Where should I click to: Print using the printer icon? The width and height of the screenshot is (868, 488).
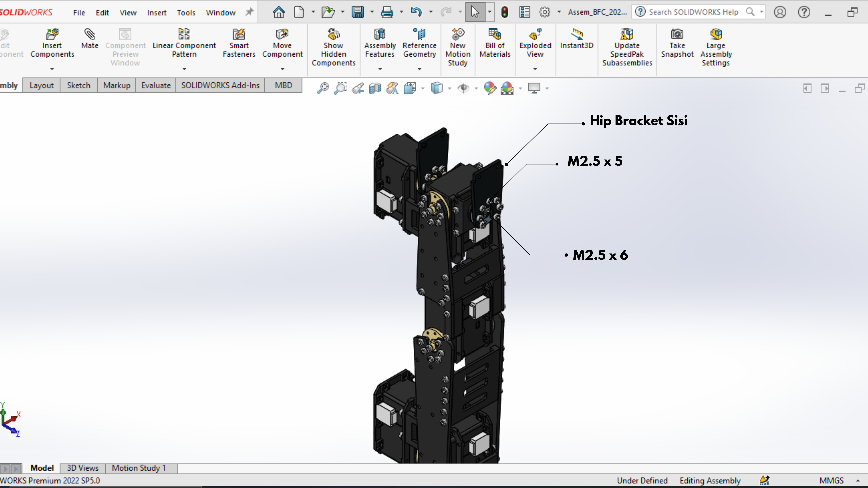pyautogui.click(x=387, y=12)
